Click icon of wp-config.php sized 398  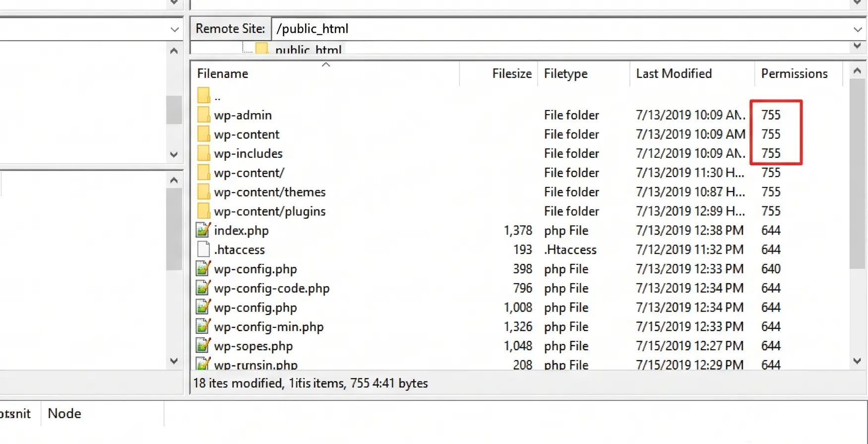(203, 269)
